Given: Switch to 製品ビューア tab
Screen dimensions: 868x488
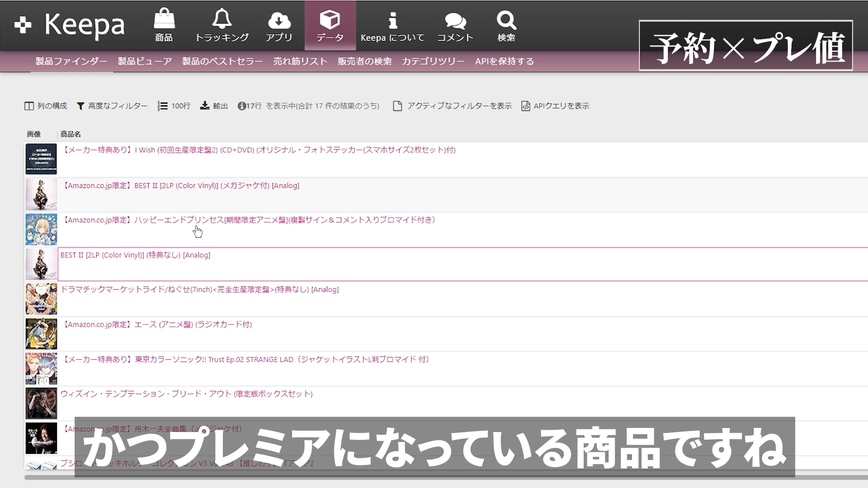Looking at the screenshot, I should coord(145,61).
